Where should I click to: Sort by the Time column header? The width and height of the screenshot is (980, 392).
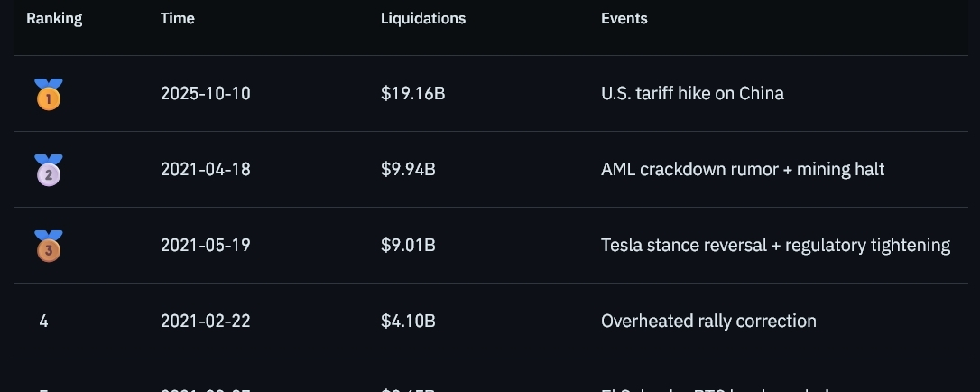pyautogui.click(x=178, y=19)
